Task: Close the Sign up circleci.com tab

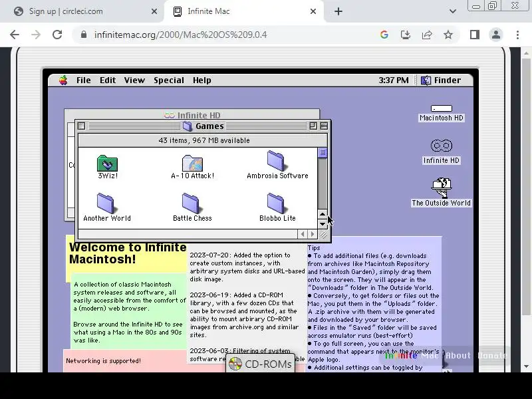Action: click(154, 11)
